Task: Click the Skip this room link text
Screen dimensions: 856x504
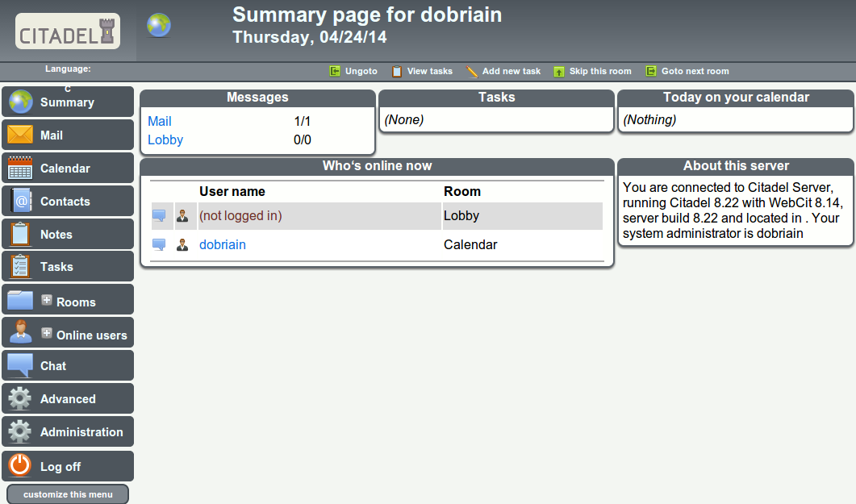Action: 600,72
